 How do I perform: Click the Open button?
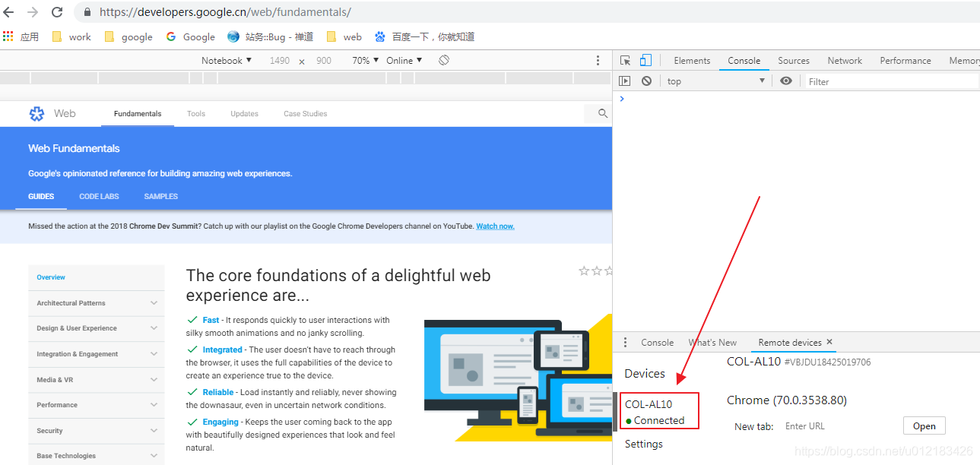(x=924, y=425)
